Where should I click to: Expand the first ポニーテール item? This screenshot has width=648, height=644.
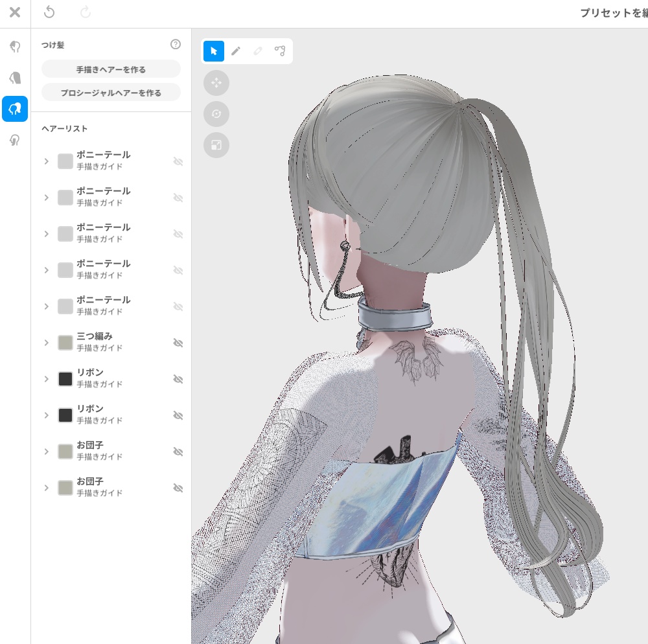pyautogui.click(x=46, y=161)
